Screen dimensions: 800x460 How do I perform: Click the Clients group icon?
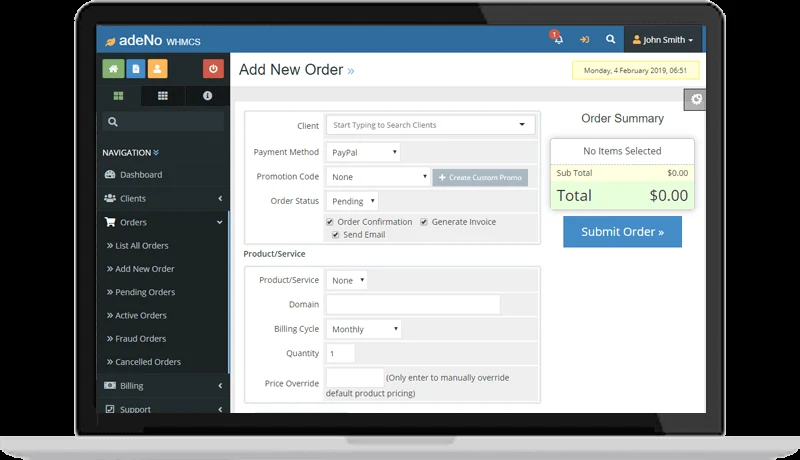[x=110, y=198]
